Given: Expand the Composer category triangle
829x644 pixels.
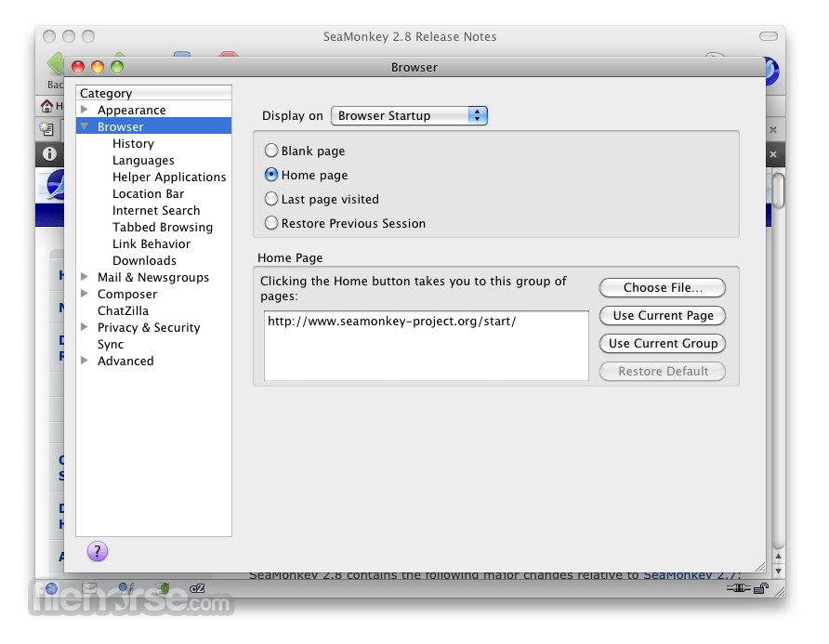Looking at the screenshot, I should (85, 294).
